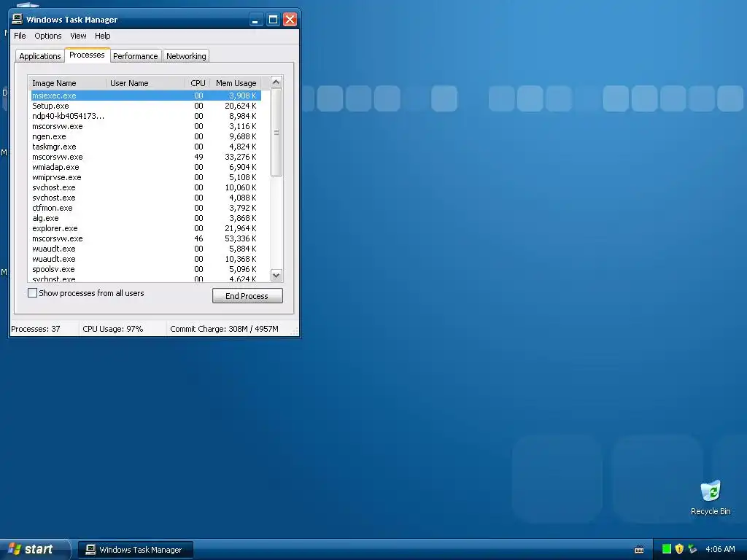Image resolution: width=747 pixels, height=560 pixels.
Task: Select the Processes tab
Action: tap(87, 55)
